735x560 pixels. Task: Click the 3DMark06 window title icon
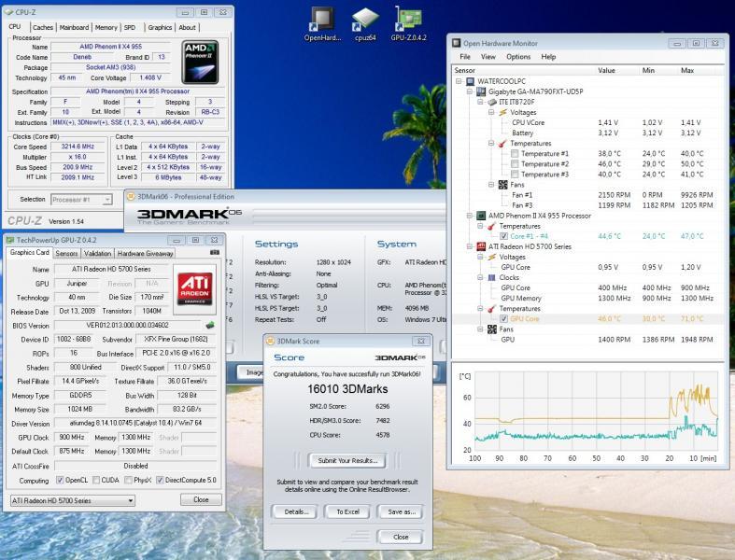point(132,197)
